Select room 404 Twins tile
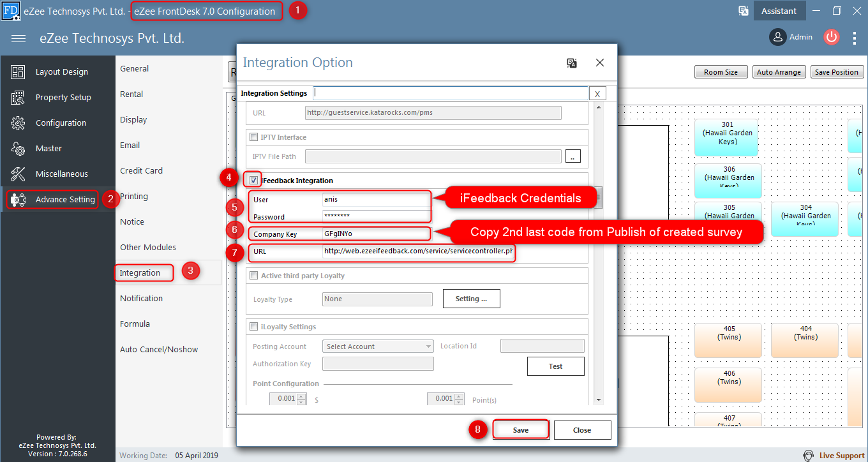Screen dimensions: 868x462 point(805,340)
